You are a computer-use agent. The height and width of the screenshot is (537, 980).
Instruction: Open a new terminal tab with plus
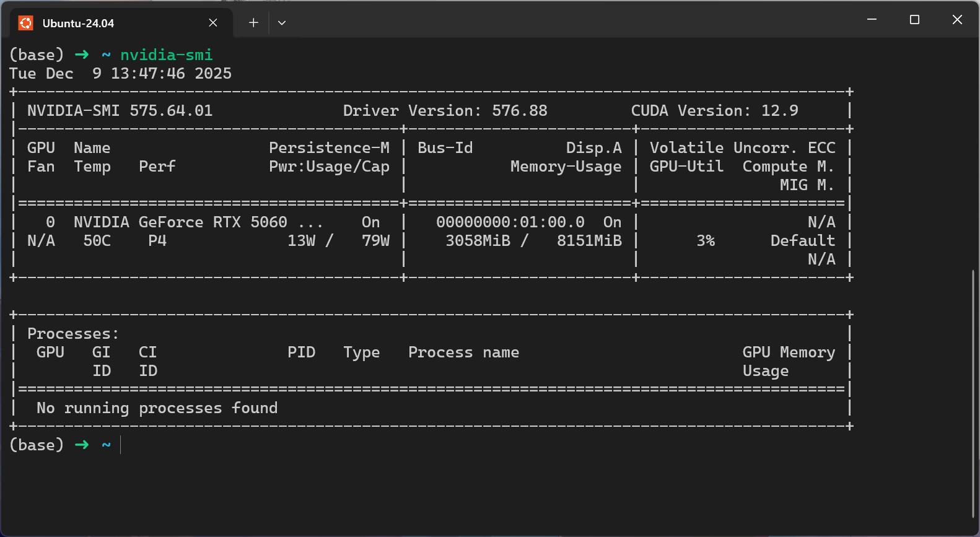pos(253,23)
